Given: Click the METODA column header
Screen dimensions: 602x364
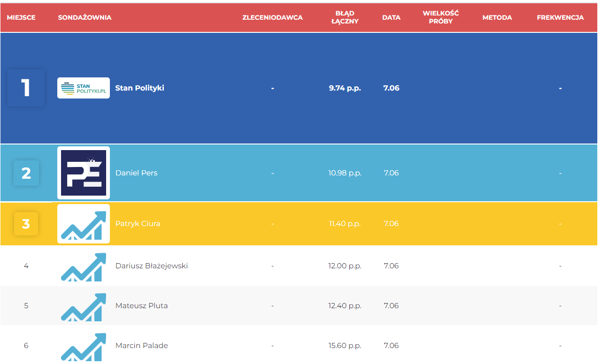Looking at the screenshot, I should click(497, 17).
